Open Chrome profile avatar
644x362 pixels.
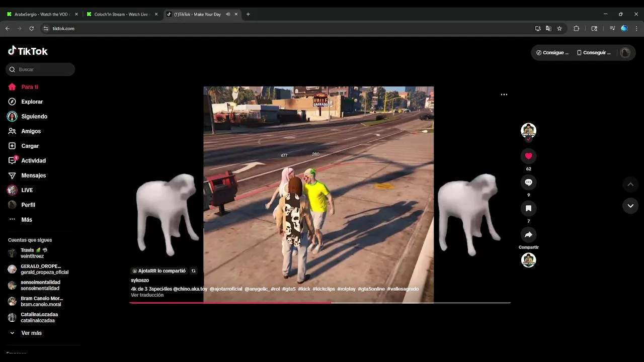click(624, 29)
